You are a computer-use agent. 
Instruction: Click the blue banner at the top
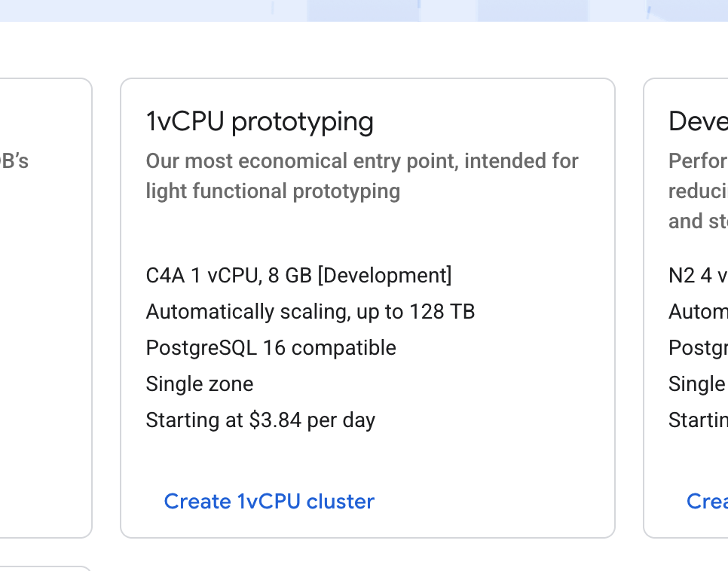click(x=364, y=9)
